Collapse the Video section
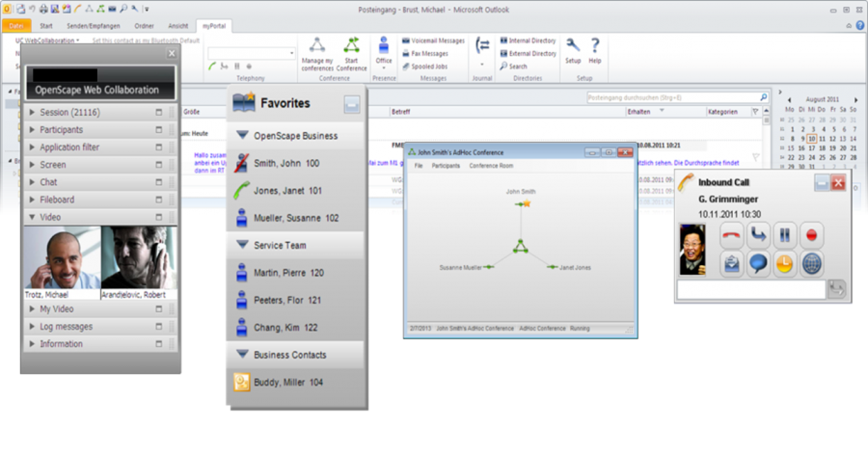Screen dimensions: 868x454 pyautogui.click(x=33, y=217)
